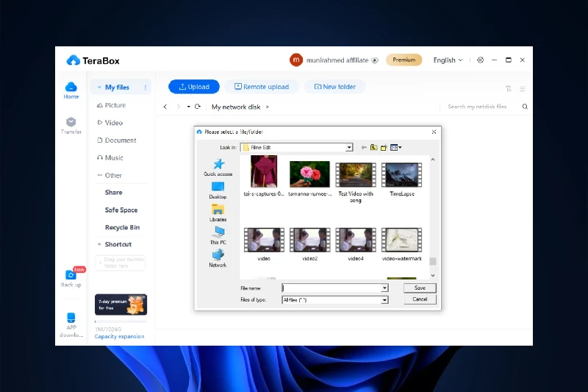
Task: Create new folder icon in file dialog
Action: pyautogui.click(x=384, y=147)
